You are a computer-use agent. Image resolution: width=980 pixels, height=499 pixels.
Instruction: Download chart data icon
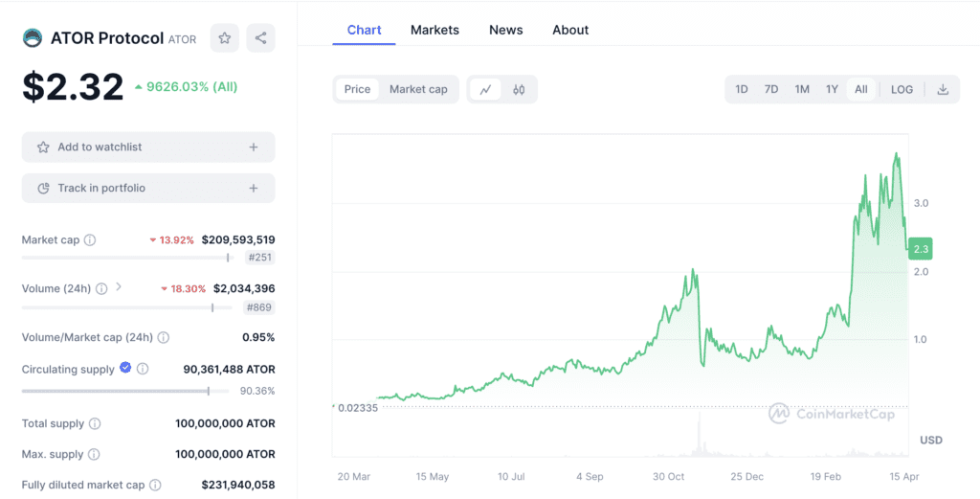[943, 89]
